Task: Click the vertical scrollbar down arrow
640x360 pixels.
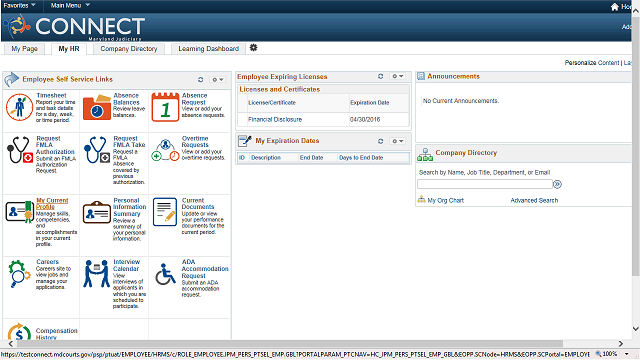Action: click(x=636, y=329)
